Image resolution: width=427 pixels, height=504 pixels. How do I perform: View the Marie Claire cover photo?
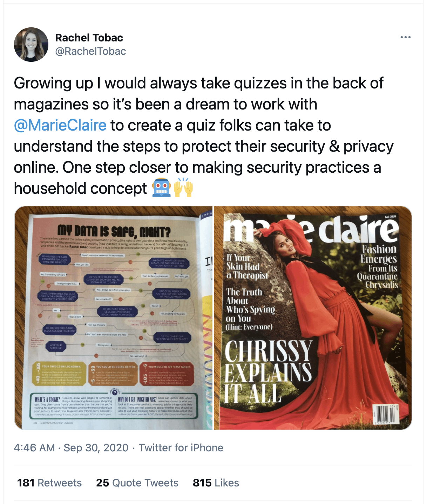(313, 318)
